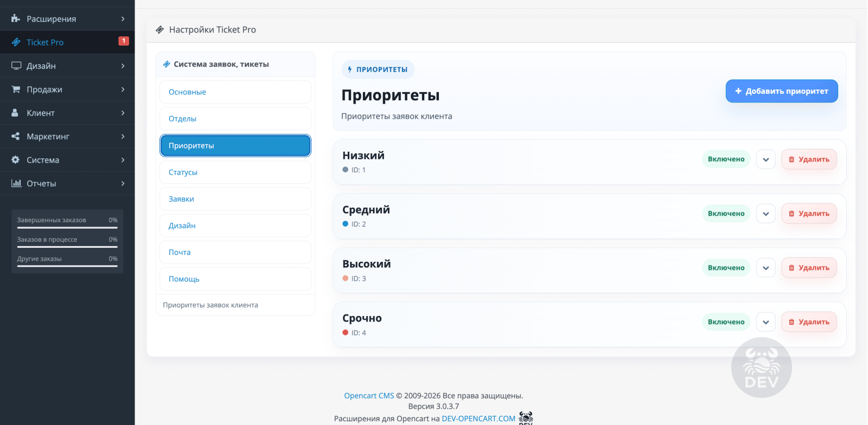
Task: Toggle Включено status for Низкий priority
Action: coord(726,159)
